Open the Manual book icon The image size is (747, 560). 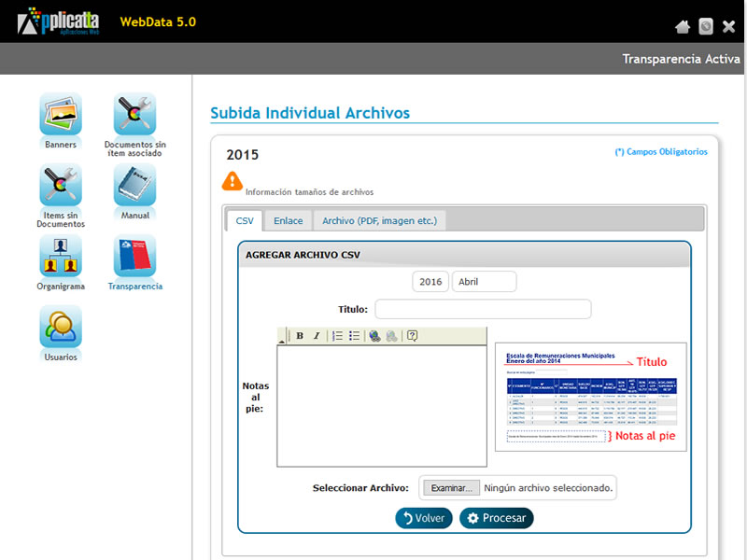click(x=134, y=186)
